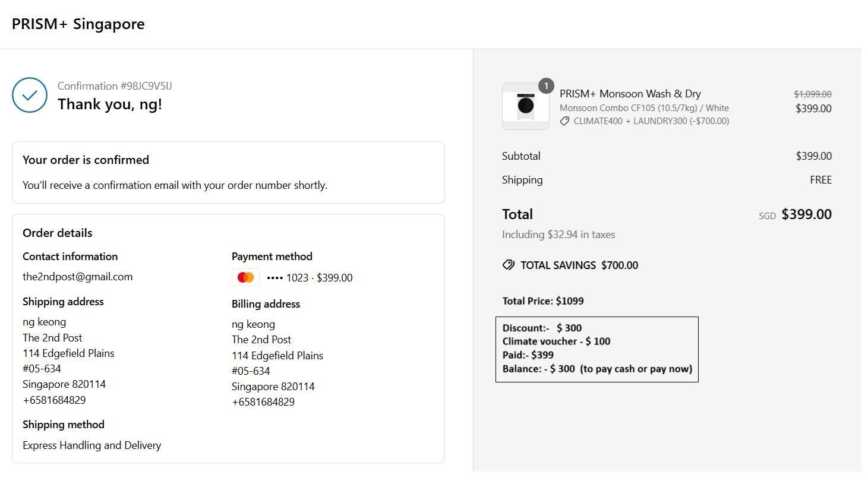Click the "Contact information" label
The width and height of the screenshot is (868, 484).
pyautogui.click(x=70, y=257)
